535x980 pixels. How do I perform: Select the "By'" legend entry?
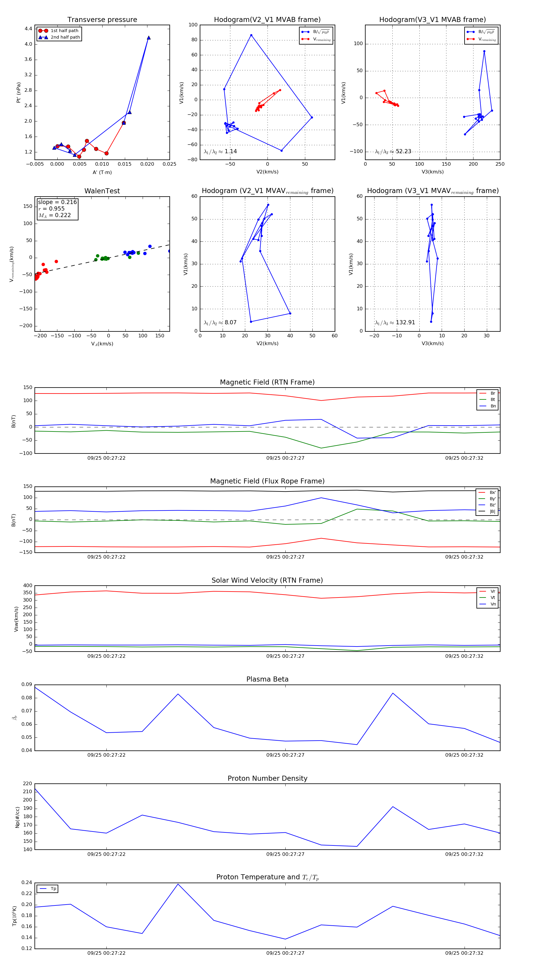(487, 499)
